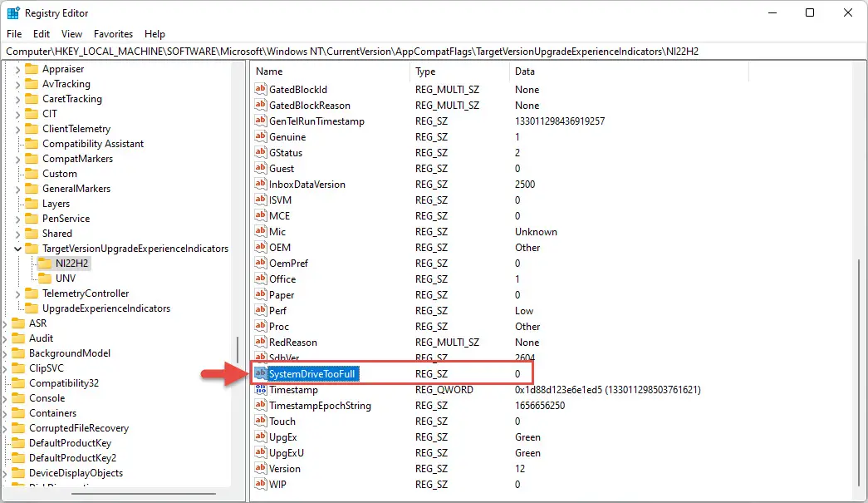Collapse the TargetVersionUpgradeExperienceIndicators key
The image size is (868, 503).
(x=17, y=249)
